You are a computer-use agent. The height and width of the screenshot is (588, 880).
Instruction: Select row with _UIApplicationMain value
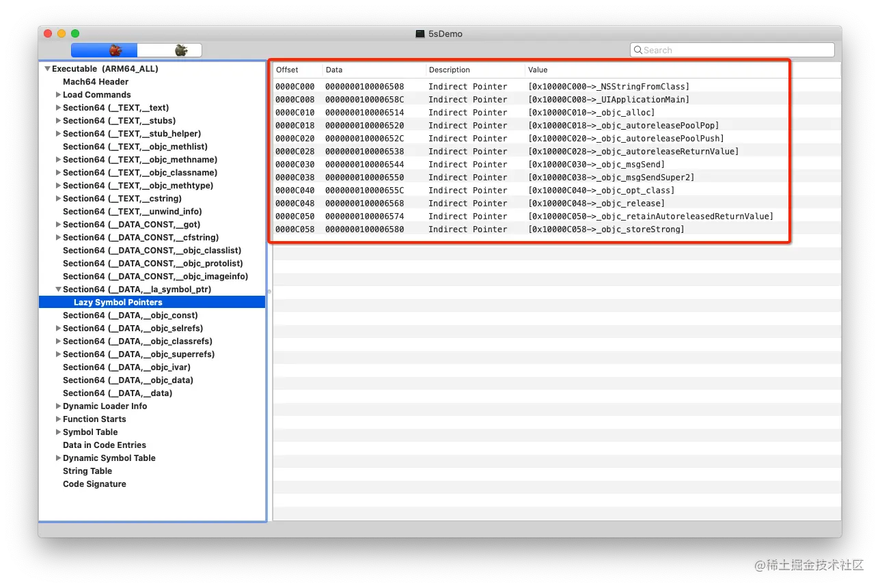click(x=557, y=100)
